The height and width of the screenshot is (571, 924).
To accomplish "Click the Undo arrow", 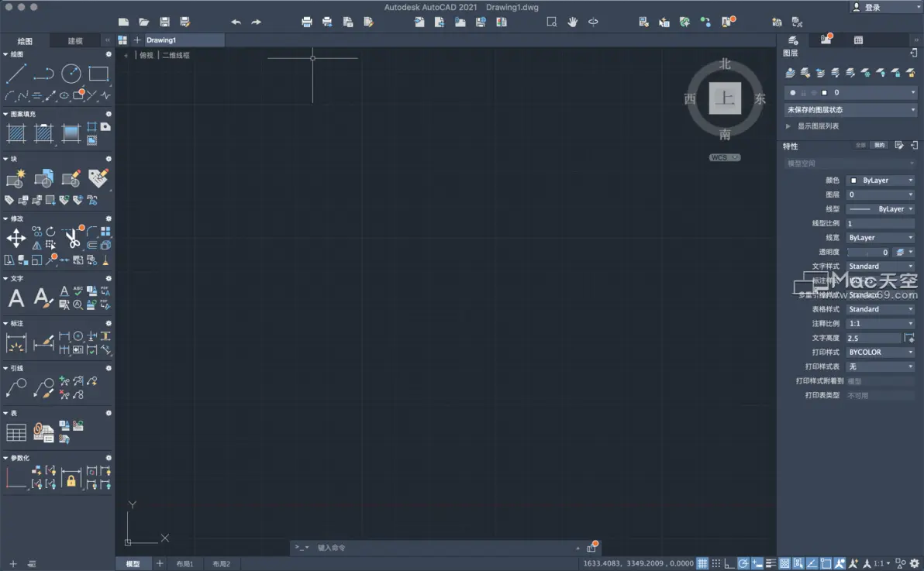I will [236, 22].
